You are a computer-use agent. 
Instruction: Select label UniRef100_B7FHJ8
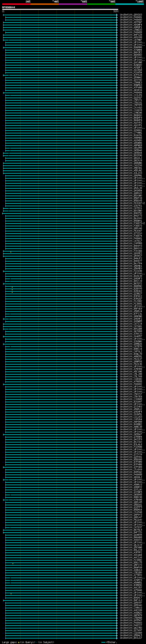point(131,75)
